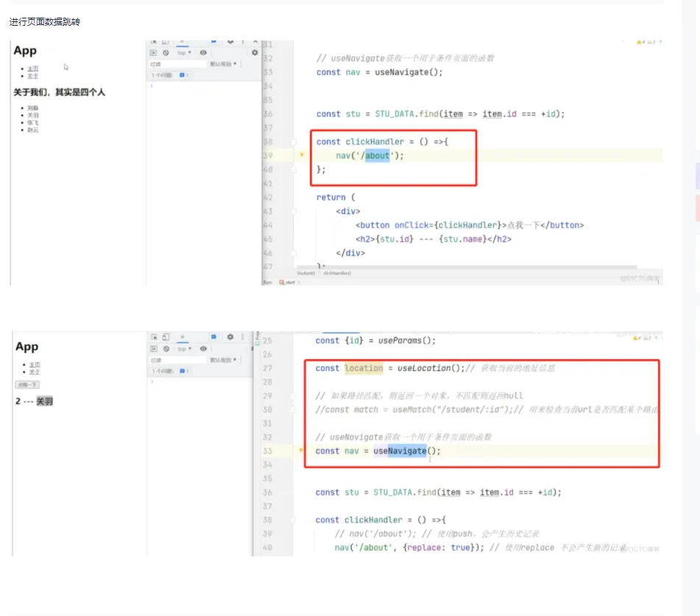Open 'top' context dropdown in second screenshot

[x=184, y=349]
